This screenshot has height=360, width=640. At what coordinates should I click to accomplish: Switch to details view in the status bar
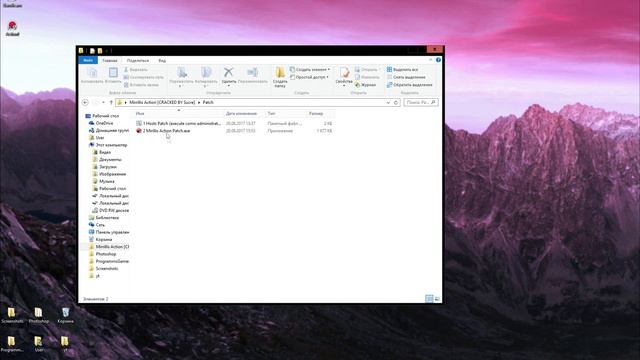tap(429, 299)
